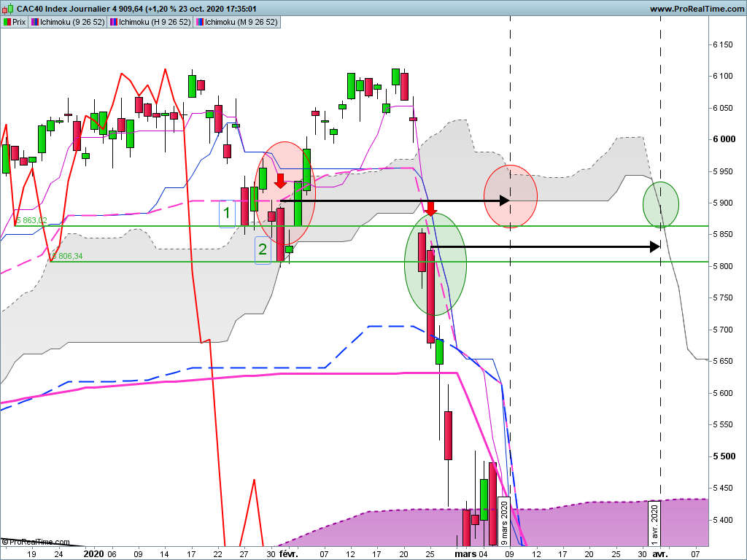Click the 6 150 price axis label
The height and width of the screenshot is (560, 747).
(x=723, y=44)
